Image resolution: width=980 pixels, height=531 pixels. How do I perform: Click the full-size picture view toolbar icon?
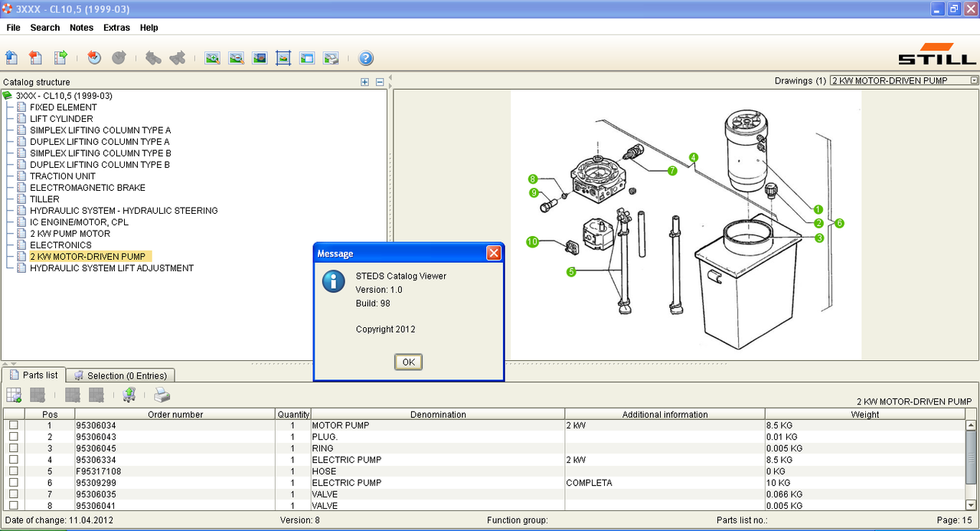[260, 57]
